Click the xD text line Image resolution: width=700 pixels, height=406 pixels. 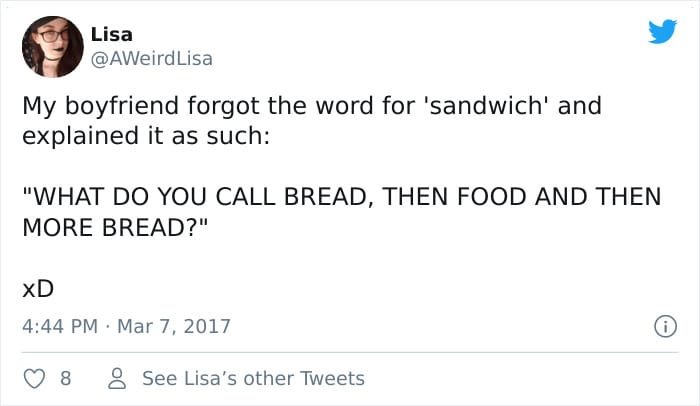click(38, 289)
